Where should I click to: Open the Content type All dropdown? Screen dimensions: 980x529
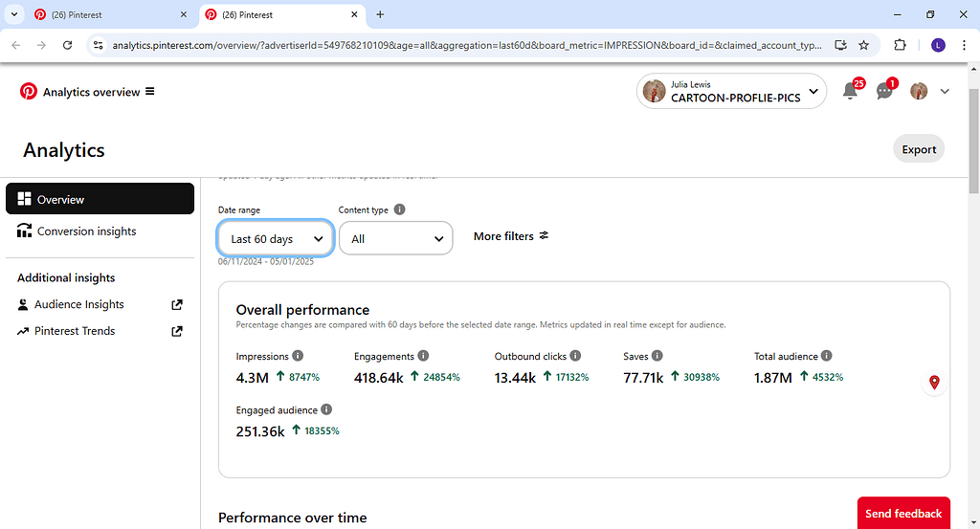[x=395, y=238]
